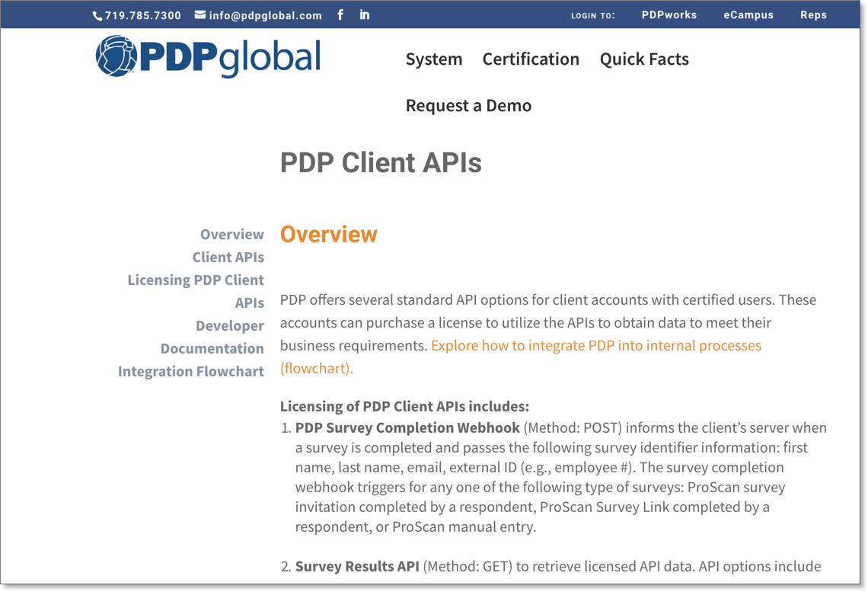Screen dimensions: 868x592
Task: Click the Facebook icon in top bar
Action: point(340,14)
